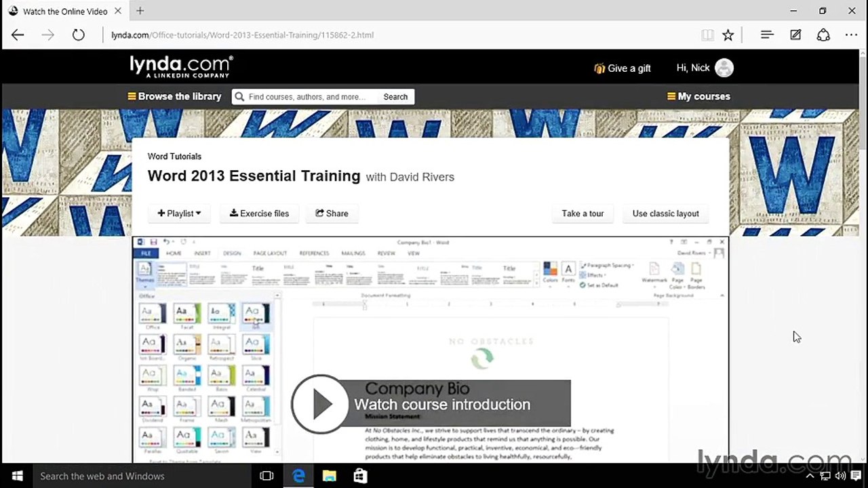Go back to the previous page

click(x=18, y=35)
